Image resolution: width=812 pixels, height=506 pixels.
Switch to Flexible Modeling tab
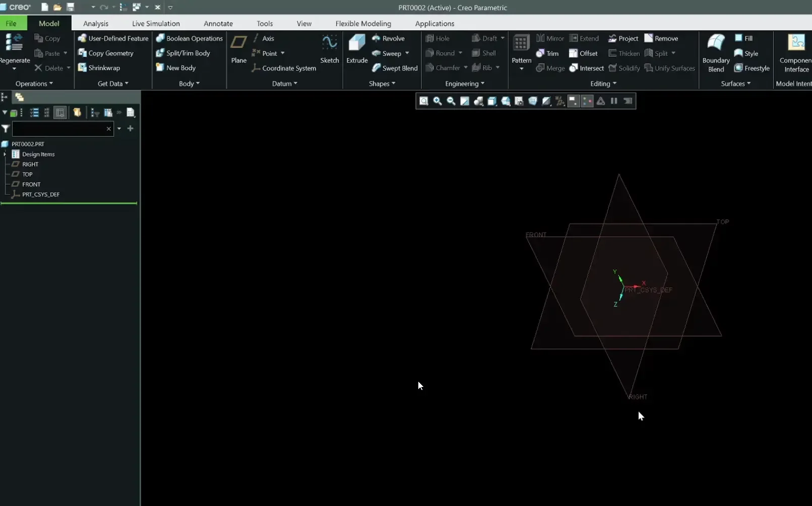(x=363, y=23)
